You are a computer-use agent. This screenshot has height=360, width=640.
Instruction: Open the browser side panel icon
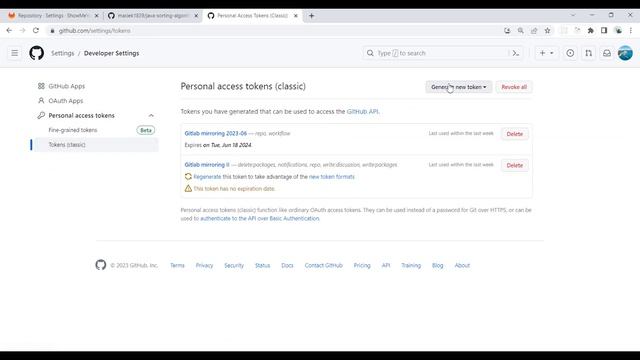604,31
